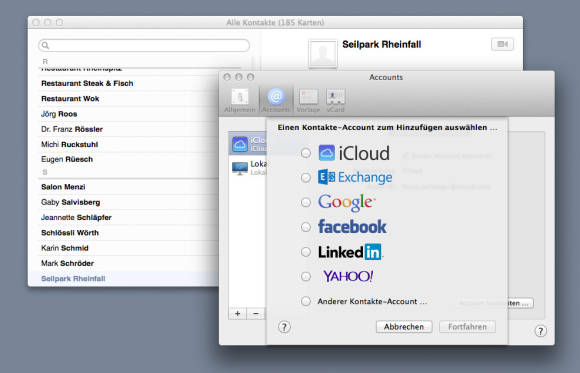Open the Vorlage preferences pane

[308, 100]
